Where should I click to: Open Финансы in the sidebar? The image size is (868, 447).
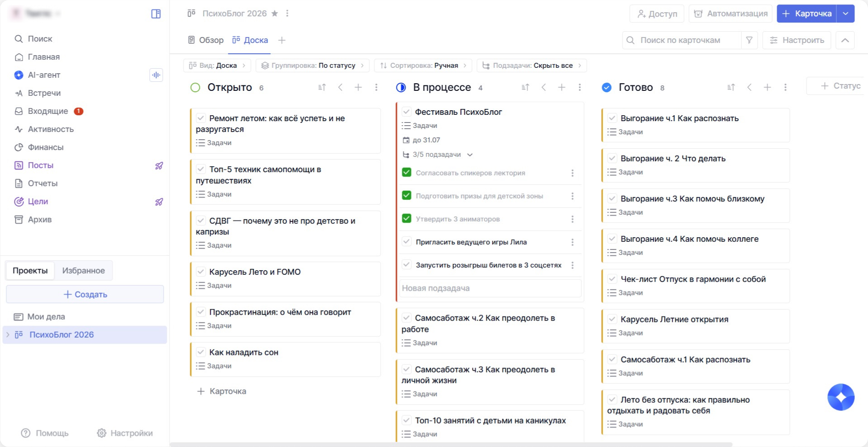46,147
